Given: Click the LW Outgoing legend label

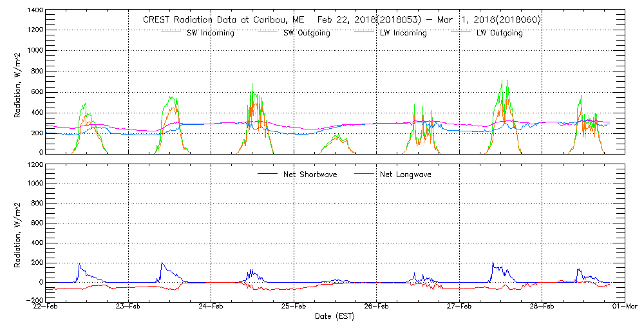Looking at the screenshot, I should (x=499, y=33).
